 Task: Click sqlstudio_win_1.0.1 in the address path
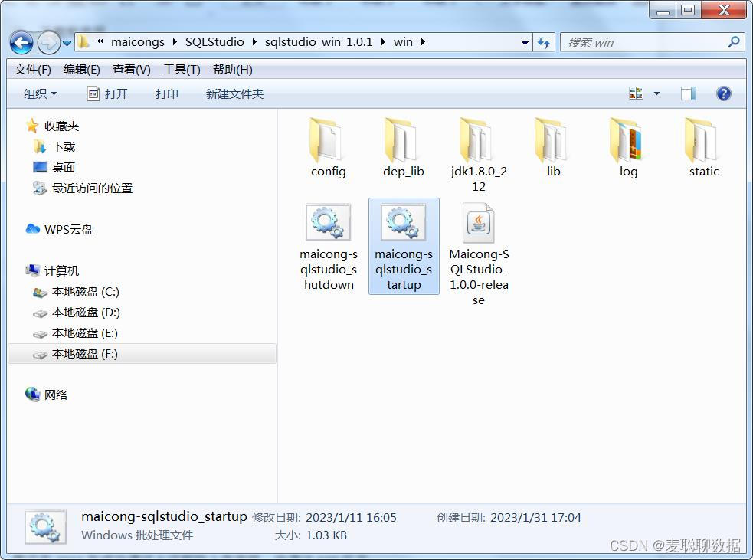pyautogui.click(x=319, y=42)
